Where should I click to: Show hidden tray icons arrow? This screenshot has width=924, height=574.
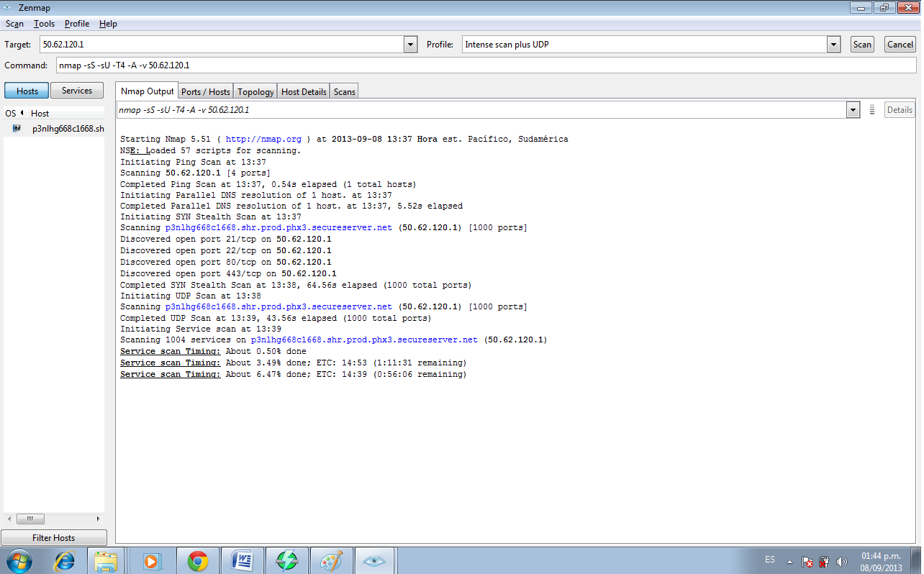(x=789, y=561)
